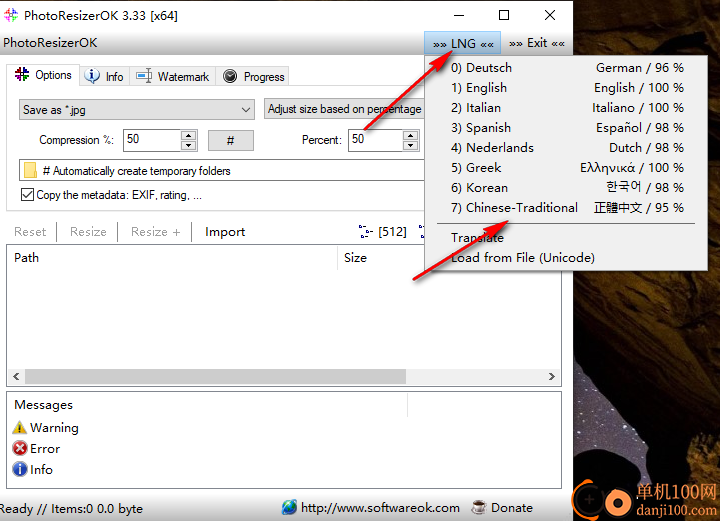Click the Error message filter text

(x=45, y=448)
